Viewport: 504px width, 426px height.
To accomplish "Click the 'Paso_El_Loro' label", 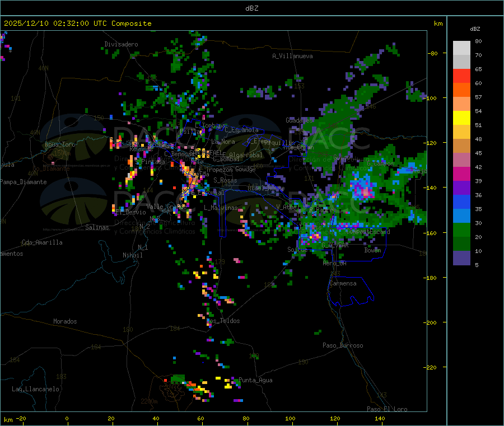I will point(388,409).
